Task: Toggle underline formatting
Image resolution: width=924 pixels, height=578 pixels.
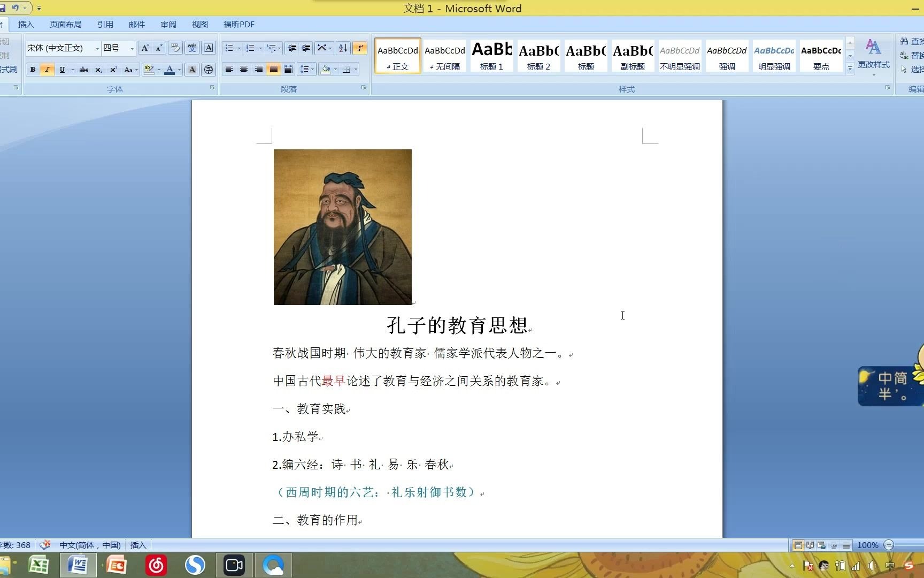Action: 62,70
